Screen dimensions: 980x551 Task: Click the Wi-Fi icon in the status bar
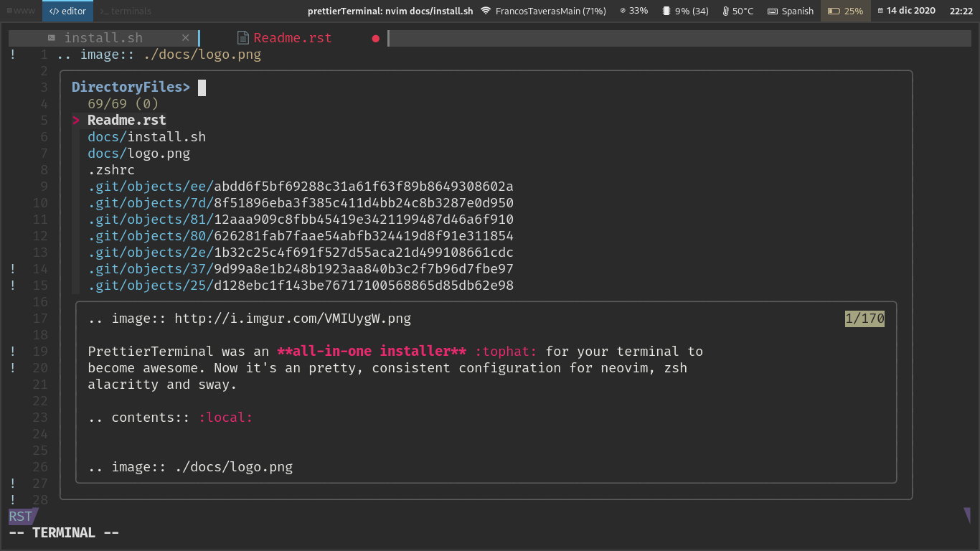(486, 11)
